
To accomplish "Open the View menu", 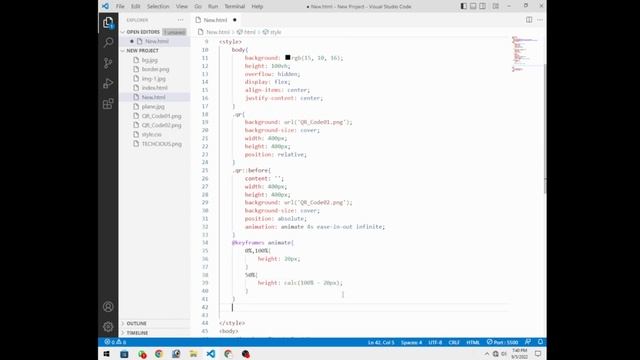I will pos(182,7).
